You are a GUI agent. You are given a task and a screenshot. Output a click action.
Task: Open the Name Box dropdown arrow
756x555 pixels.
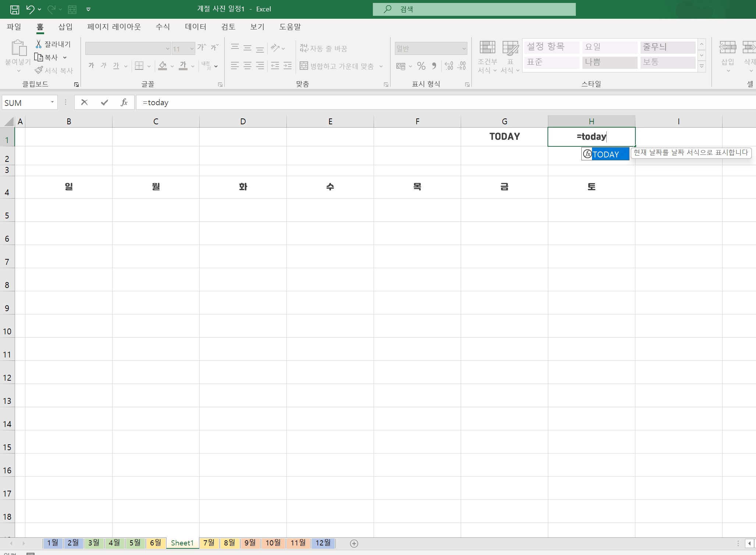(52, 102)
